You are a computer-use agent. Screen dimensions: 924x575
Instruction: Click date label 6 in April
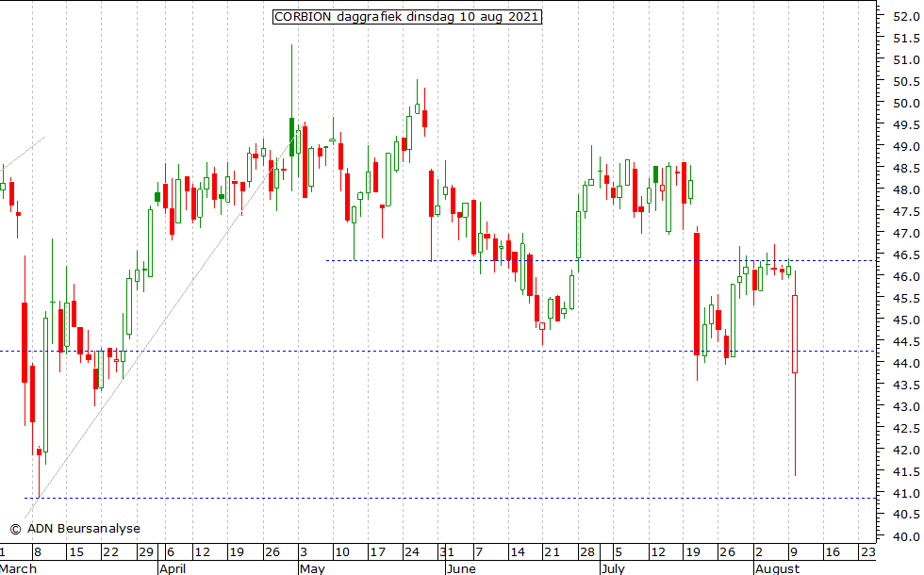pyautogui.click(x=171, y=552)
